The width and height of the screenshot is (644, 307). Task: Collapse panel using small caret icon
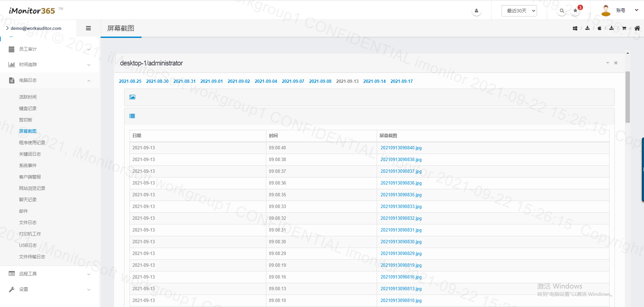point(607,63)
